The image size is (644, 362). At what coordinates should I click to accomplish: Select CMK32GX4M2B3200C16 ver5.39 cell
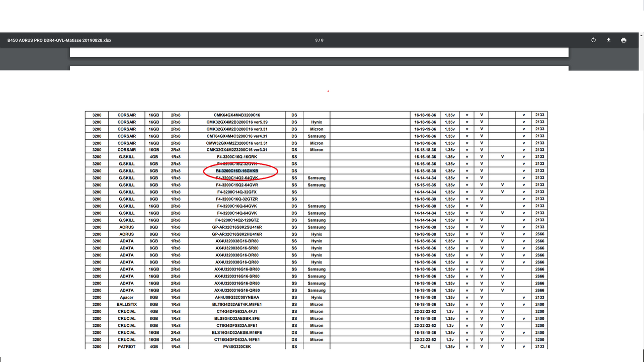point(237,122)
